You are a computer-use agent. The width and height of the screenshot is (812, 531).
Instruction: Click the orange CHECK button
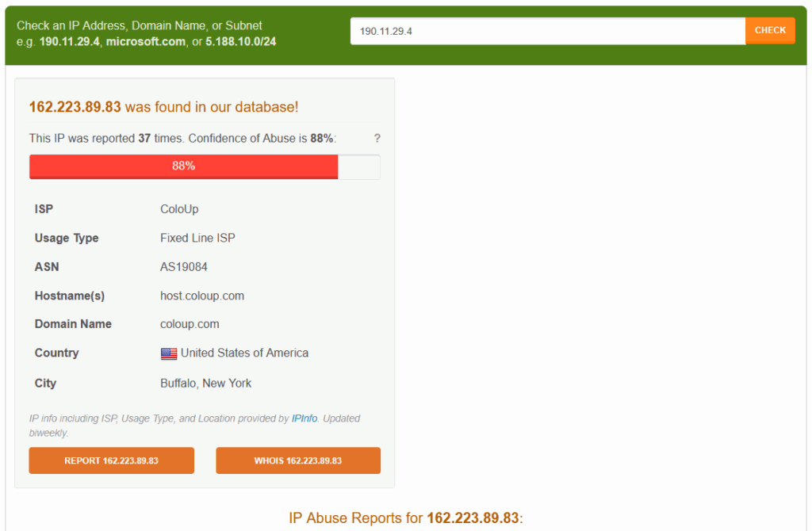coord(770,31)
